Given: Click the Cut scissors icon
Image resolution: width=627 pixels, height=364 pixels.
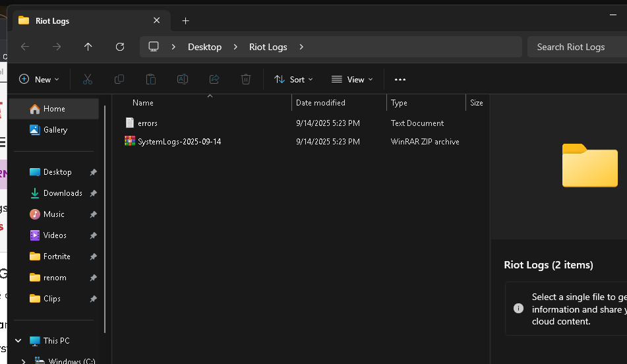Looking at the screenshot, I should coord(88,79).
